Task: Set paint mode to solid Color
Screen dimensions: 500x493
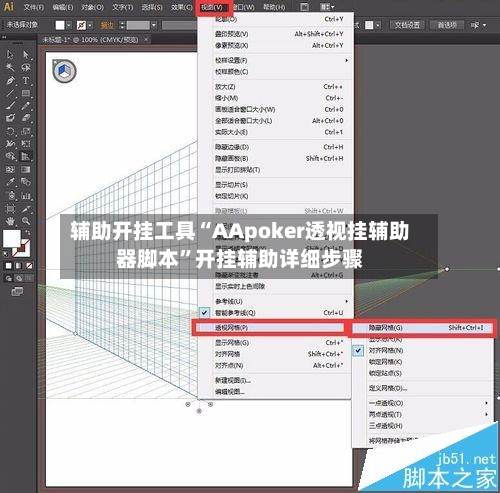Action: (9, 266)
